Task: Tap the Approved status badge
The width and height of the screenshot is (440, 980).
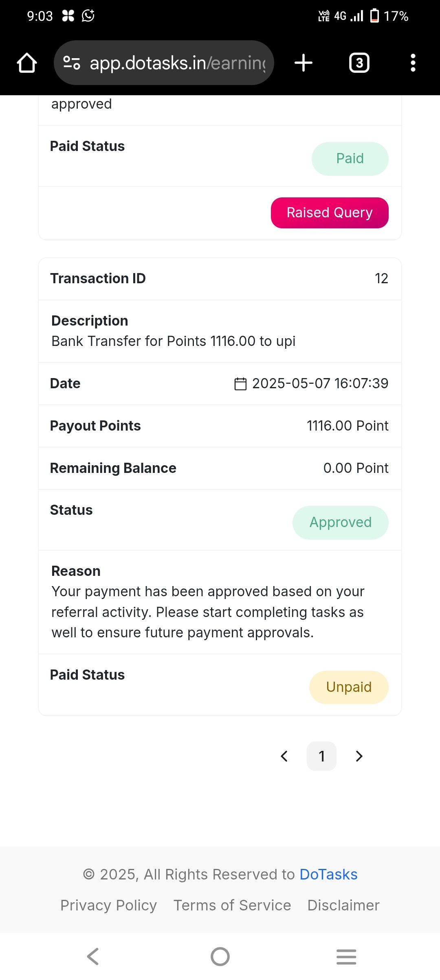Action: [341, 523]
